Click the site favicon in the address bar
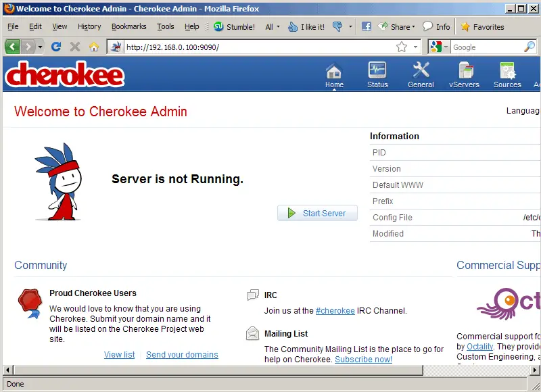Screen dimensions: 541x392 tap(116, 47)
